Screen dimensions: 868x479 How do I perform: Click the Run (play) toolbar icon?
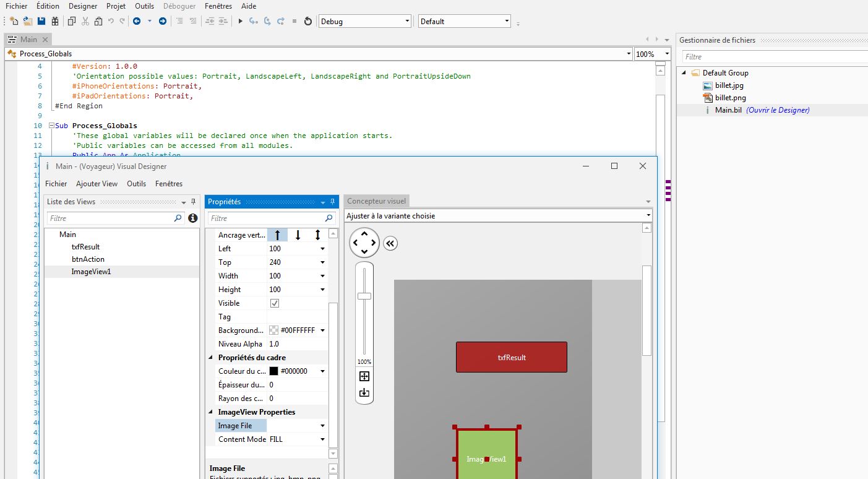coord(240,21)
